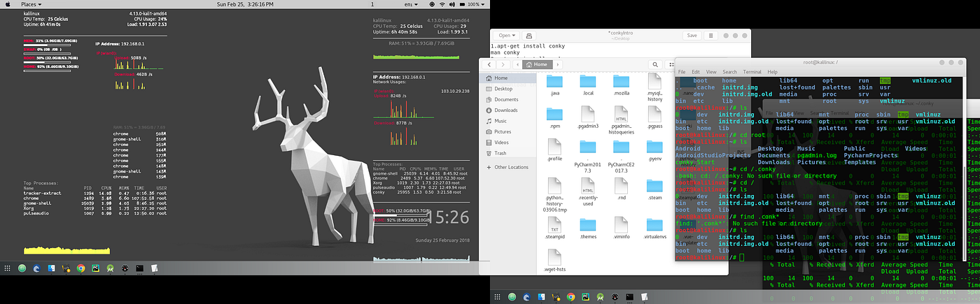Select the .steam folder
The image size is (980, 304).
tap(655, 189)
